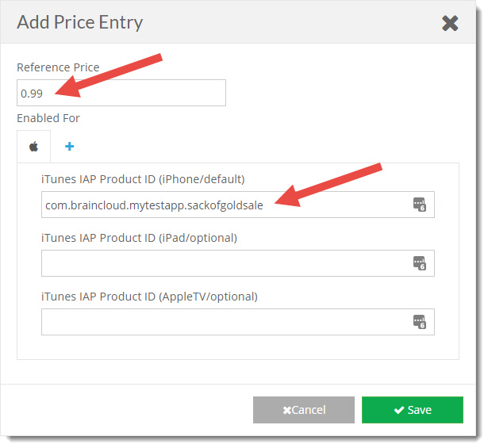The image size is (488, 448).
Task: Close the Add Price Entry dialog
Action: point(450,23)
